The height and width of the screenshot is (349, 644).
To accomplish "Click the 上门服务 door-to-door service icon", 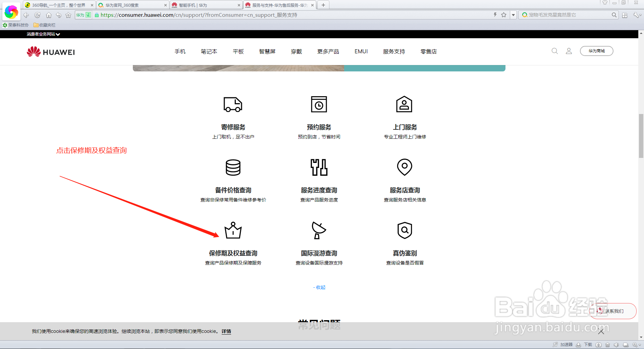I will pos(404,104).
